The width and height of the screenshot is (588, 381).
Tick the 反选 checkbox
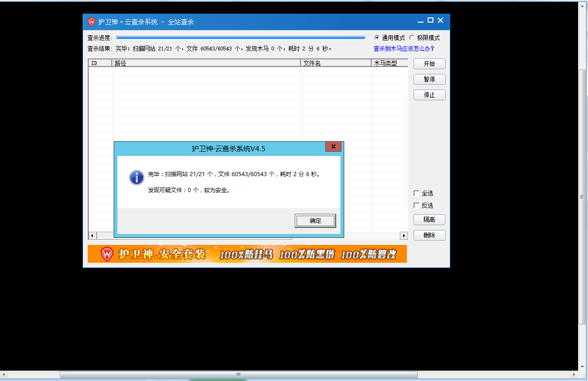tap(416, 205)
